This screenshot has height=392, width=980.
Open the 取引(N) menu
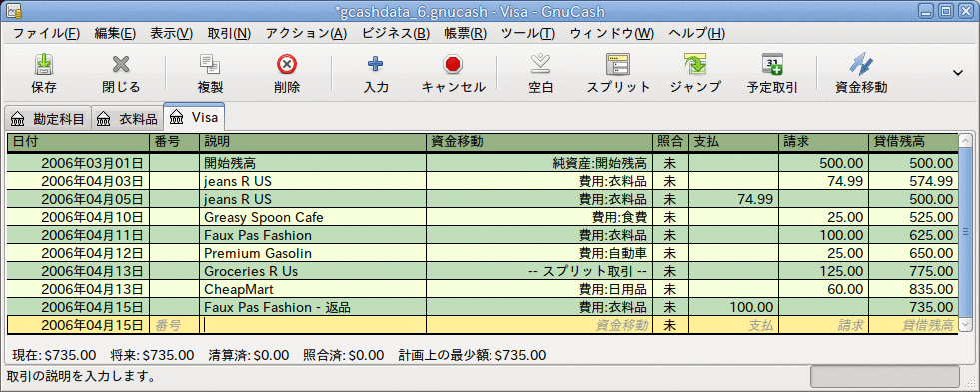[229, 33]
